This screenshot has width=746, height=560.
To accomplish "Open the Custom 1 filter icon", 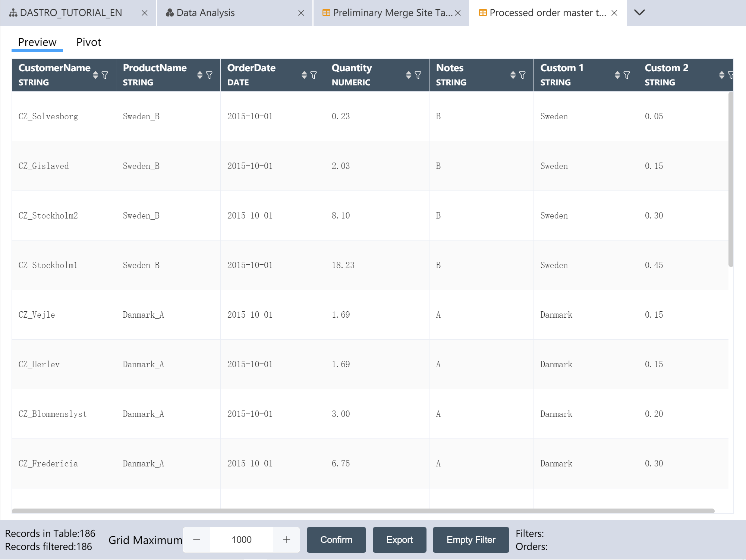I will (x=627, y=75).
